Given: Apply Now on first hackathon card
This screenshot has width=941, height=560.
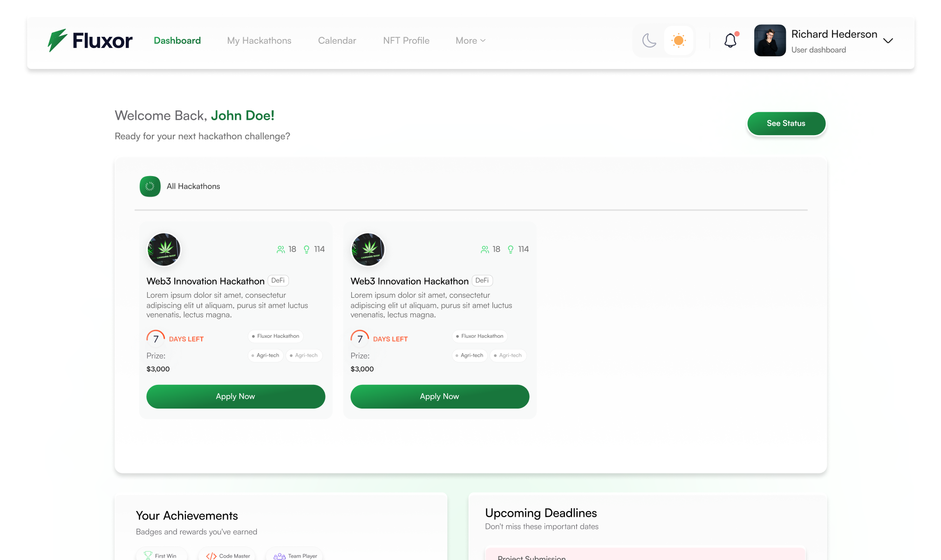Looking at the screenshot, I should tap(236, 396).
